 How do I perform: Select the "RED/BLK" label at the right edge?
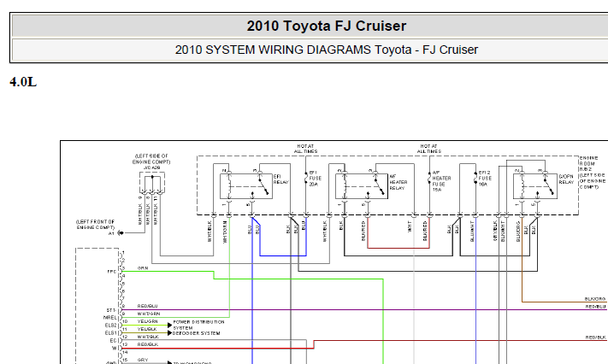pos(595,338)
